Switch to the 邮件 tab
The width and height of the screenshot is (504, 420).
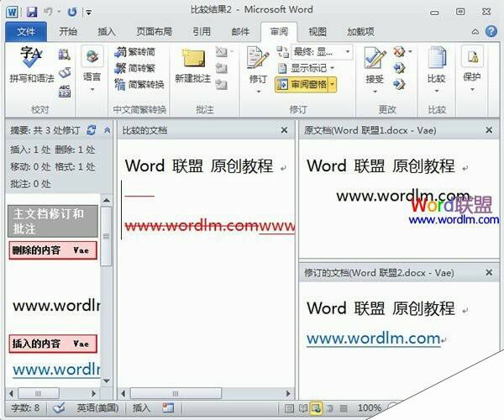[240, 31]
